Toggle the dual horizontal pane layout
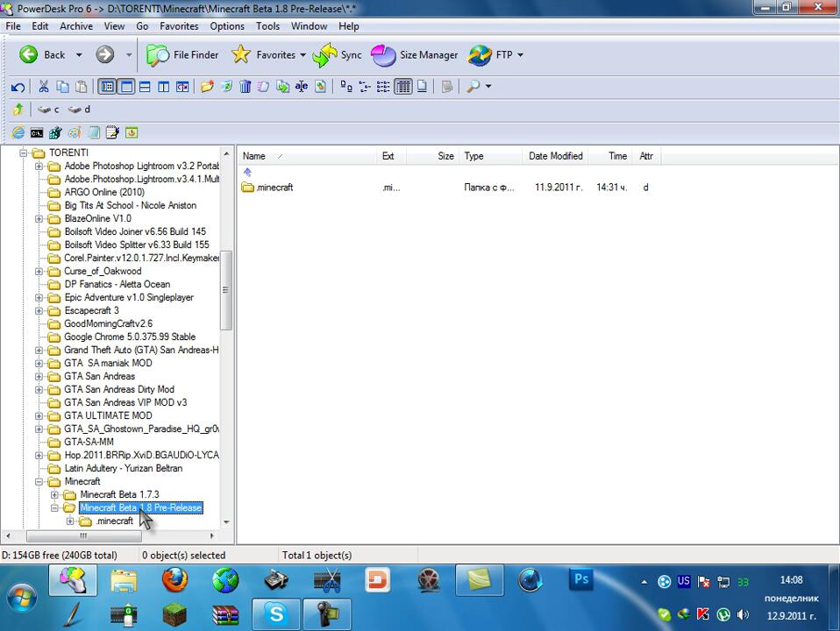The width and height of the screenshot is (840, 631). click(x=145, y=87)
